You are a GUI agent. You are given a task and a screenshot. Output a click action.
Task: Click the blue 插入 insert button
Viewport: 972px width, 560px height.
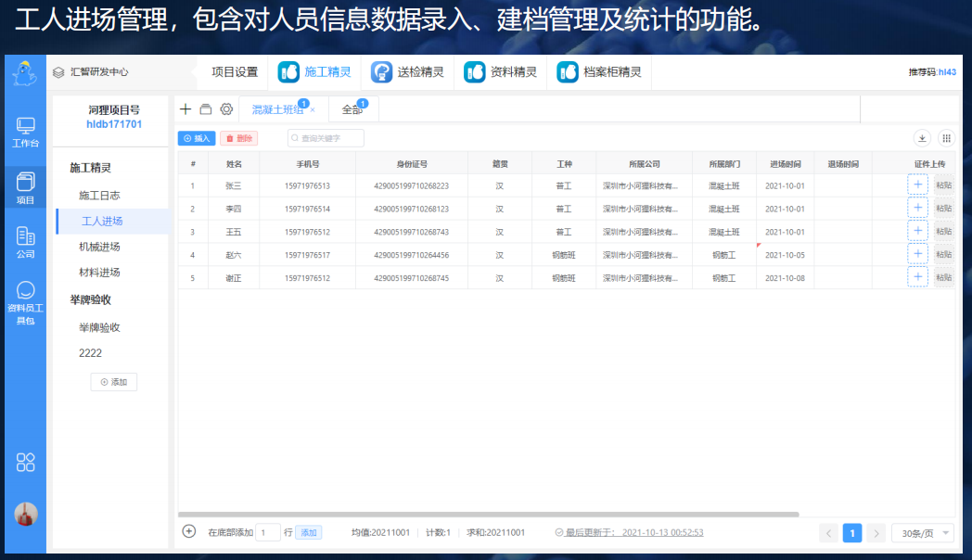[196, 138]
